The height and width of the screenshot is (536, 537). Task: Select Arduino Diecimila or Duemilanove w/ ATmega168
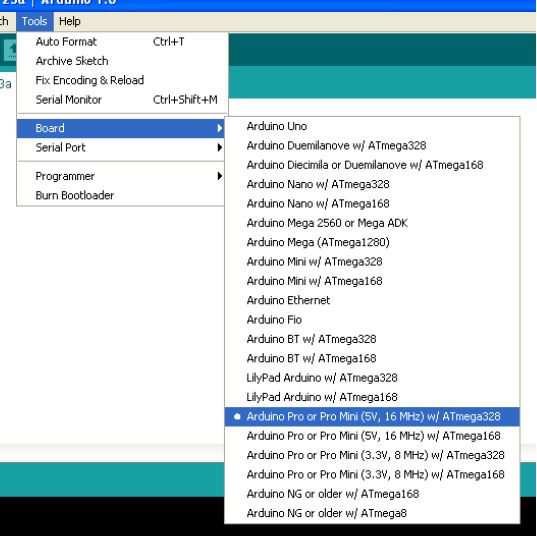click(x=372, y=165)
